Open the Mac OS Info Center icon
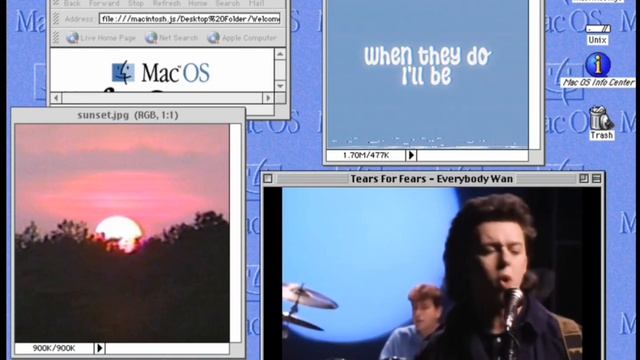The width and height of the screenshot is (640, 360). click(598, 69)
